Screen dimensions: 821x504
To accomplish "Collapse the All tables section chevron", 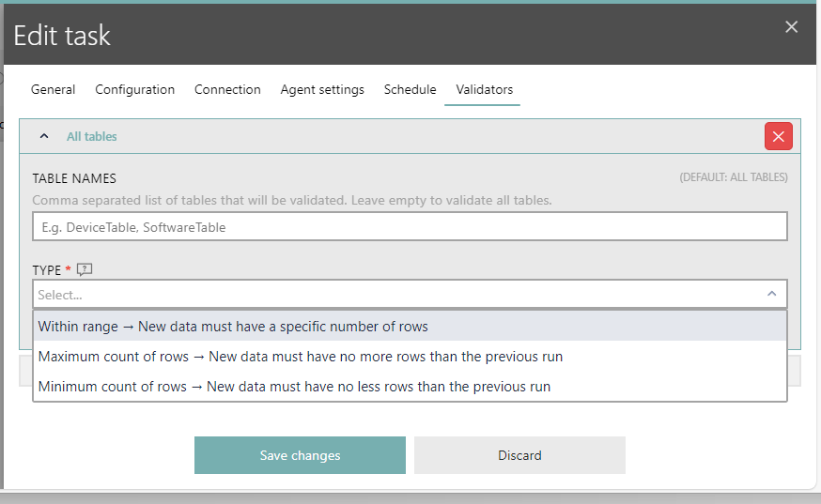I will click(x=43, y=136).
